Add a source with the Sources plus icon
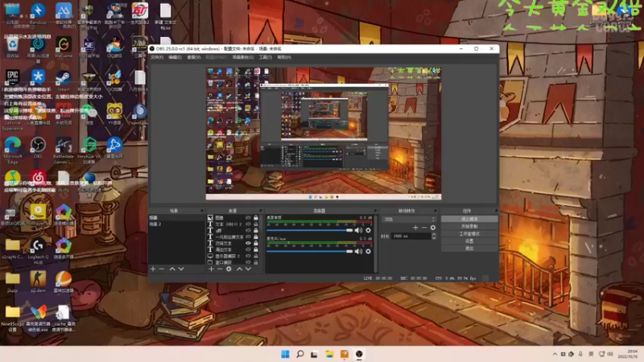The height and width of the screenshot is (362, 644). tap(211, 269)
